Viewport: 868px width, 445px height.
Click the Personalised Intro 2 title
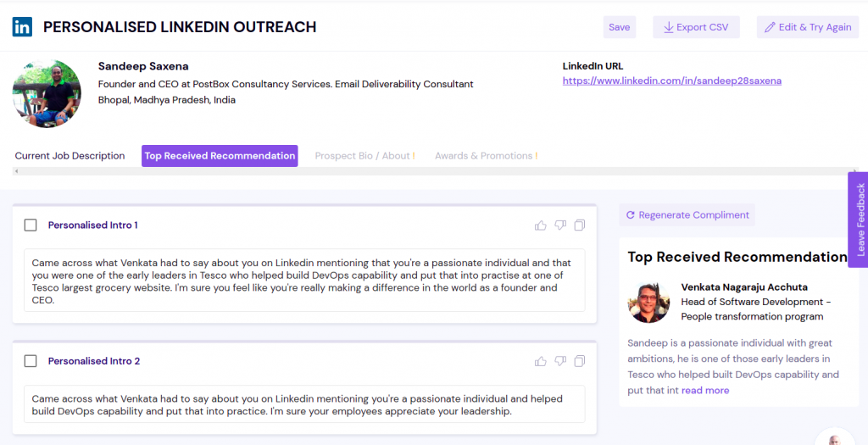pos(94,361)
